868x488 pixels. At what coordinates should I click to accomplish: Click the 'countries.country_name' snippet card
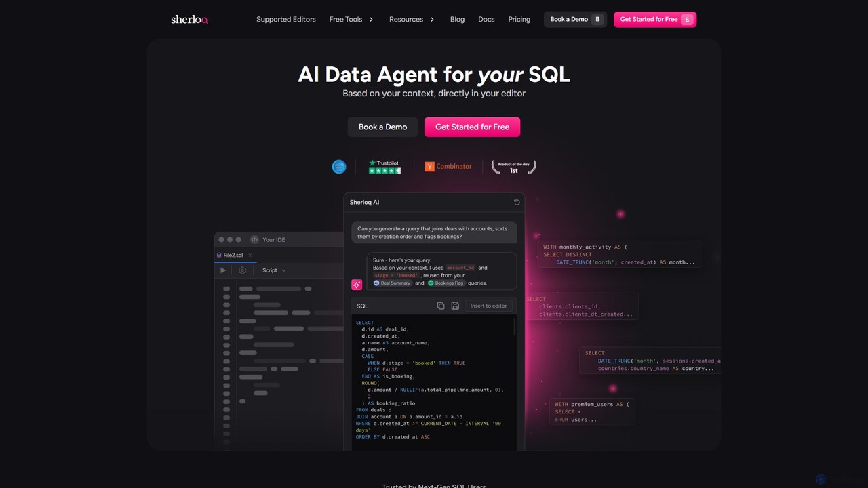(x=650, y=361)
